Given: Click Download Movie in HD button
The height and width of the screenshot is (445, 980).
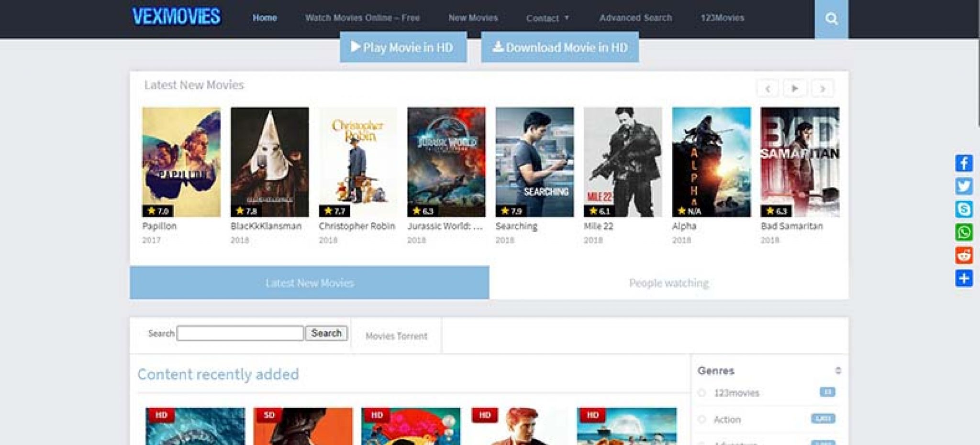Looking at the screenshot, I should pyautogui.click(x=560, y=47).
